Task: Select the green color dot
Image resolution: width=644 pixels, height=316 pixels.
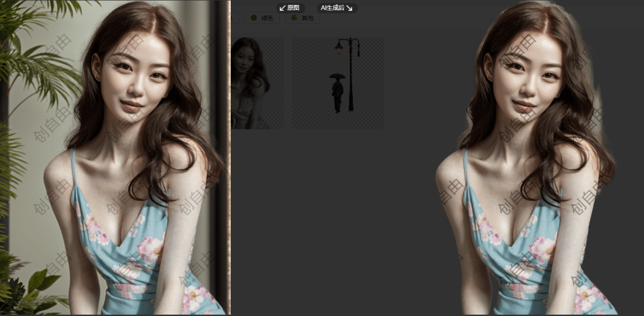Action: click(x=254, y=18)
